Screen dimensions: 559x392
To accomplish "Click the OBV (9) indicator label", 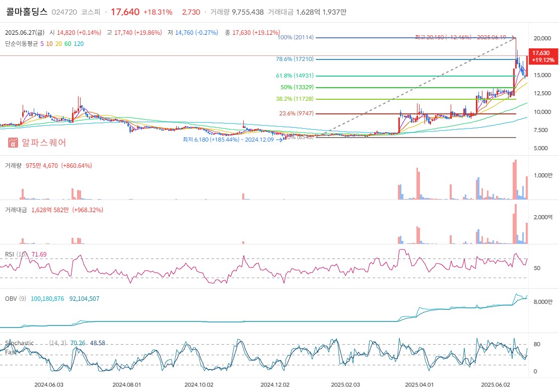I will [x=15, y=299].
